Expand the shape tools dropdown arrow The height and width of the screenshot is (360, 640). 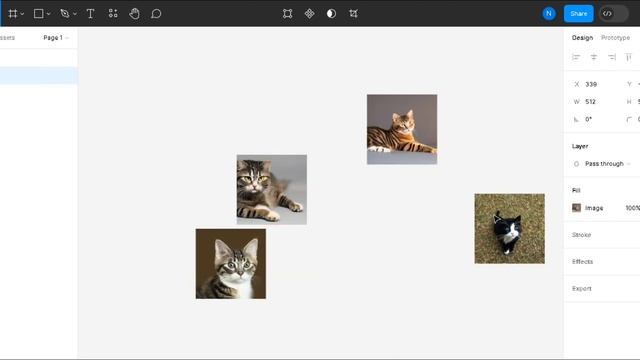point(49,14)
